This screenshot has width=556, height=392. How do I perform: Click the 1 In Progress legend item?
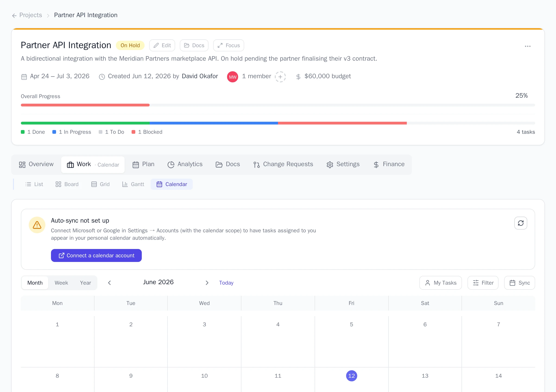pos(72,132)
